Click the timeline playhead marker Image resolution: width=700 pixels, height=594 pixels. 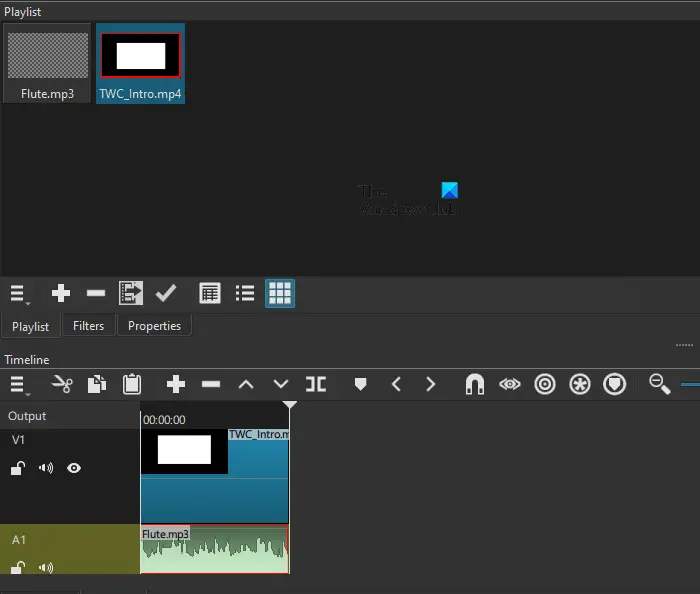click(290, 405)
